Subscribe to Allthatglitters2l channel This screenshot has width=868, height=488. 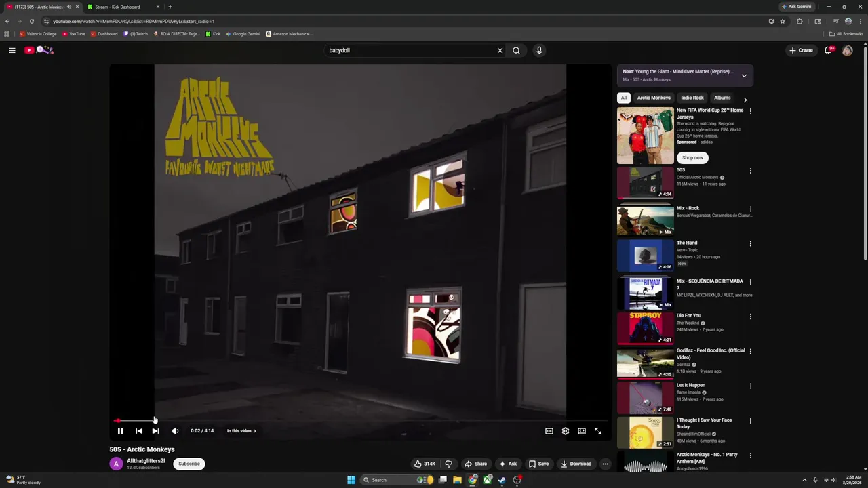[189, 464]
